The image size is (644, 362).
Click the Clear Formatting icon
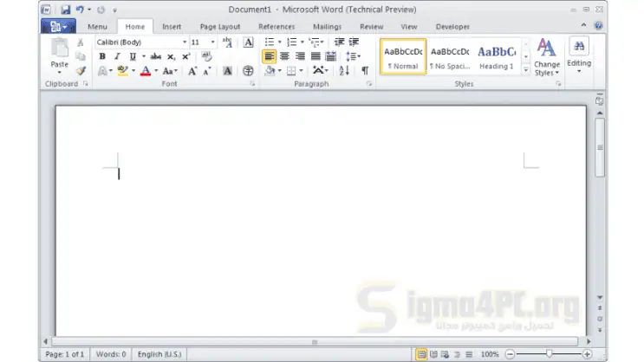point(206,56)
